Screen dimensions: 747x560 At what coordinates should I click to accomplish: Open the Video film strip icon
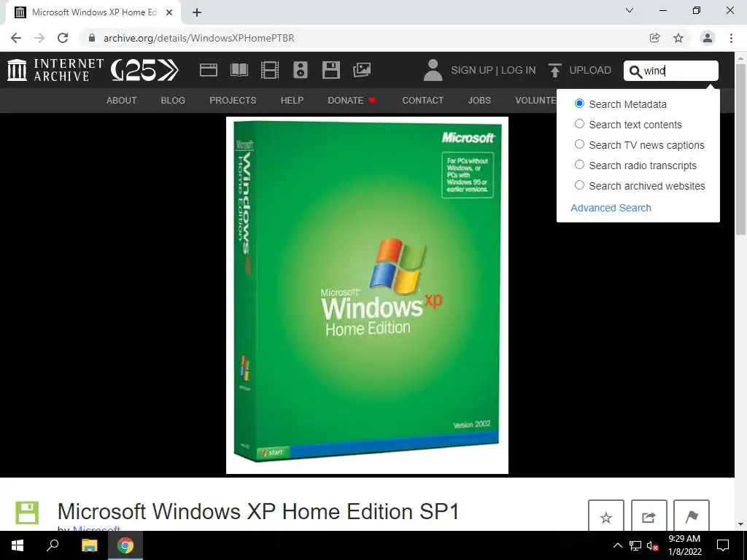(270, 70)
